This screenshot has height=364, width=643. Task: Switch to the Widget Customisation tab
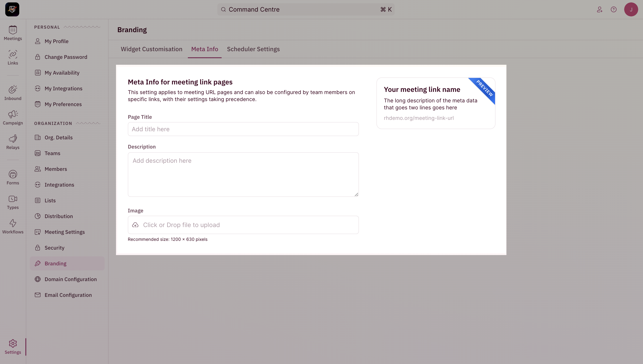[151, 49]
